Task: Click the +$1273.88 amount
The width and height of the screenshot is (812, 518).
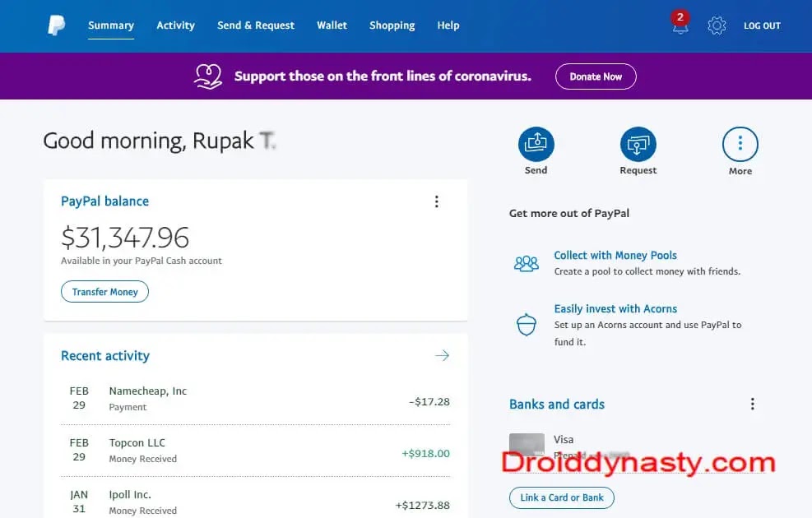Action: [423, 505]
